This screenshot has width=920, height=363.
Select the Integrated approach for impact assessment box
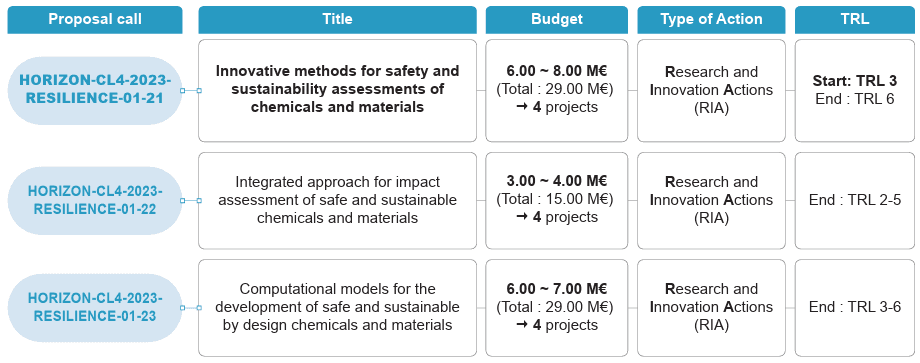tap(337, 201)
